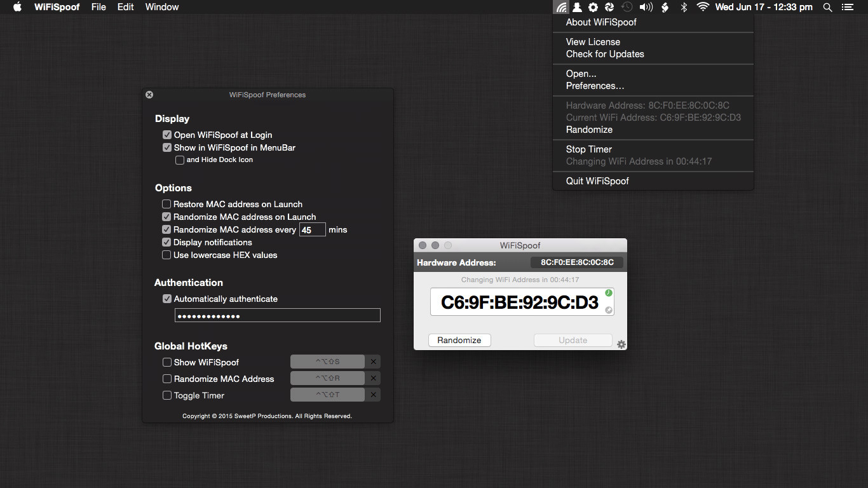Open Notification Center list icon
868x488 pixels.
pyautogui.click(x=847, y=7)
